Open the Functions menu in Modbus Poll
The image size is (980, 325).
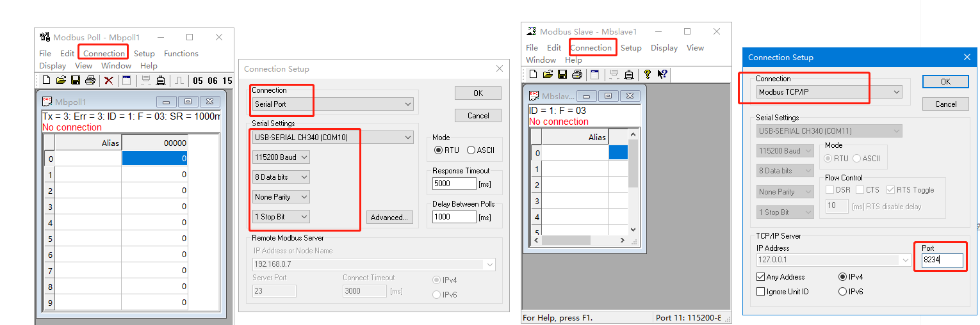click(181, 54)
